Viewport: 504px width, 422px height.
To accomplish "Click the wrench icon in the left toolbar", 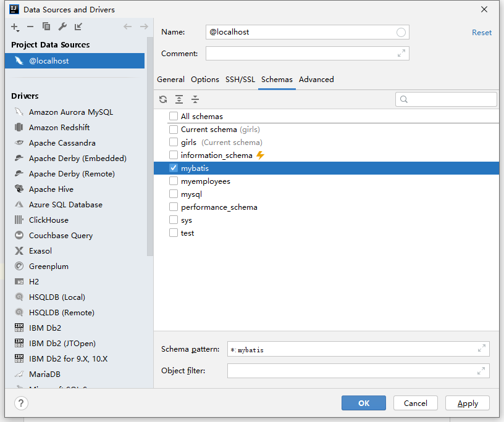I will point(62,27).
